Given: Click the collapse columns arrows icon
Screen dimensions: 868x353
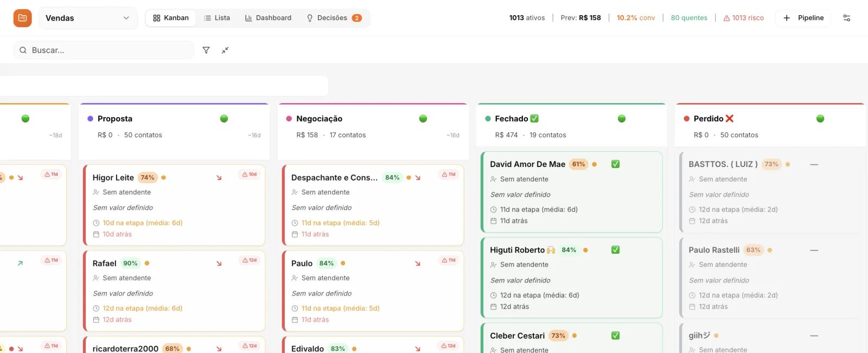Looking at the screenshot, I should tap(225, 50).
